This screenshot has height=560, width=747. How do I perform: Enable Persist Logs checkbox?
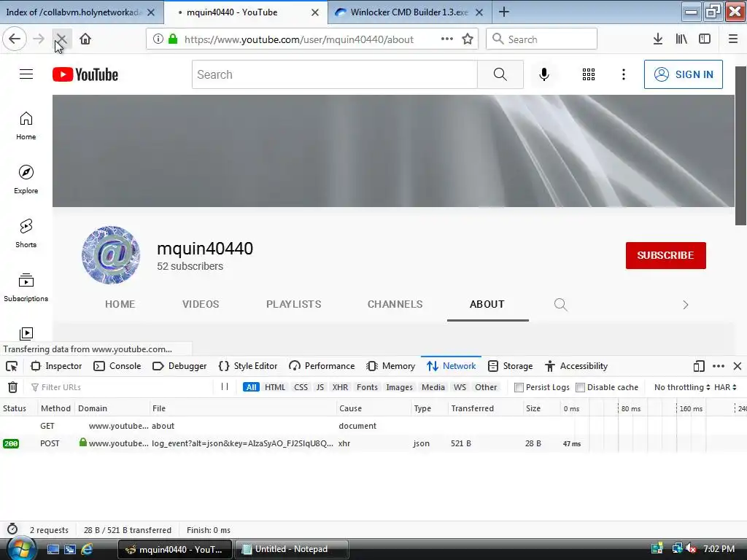(519, 387)
